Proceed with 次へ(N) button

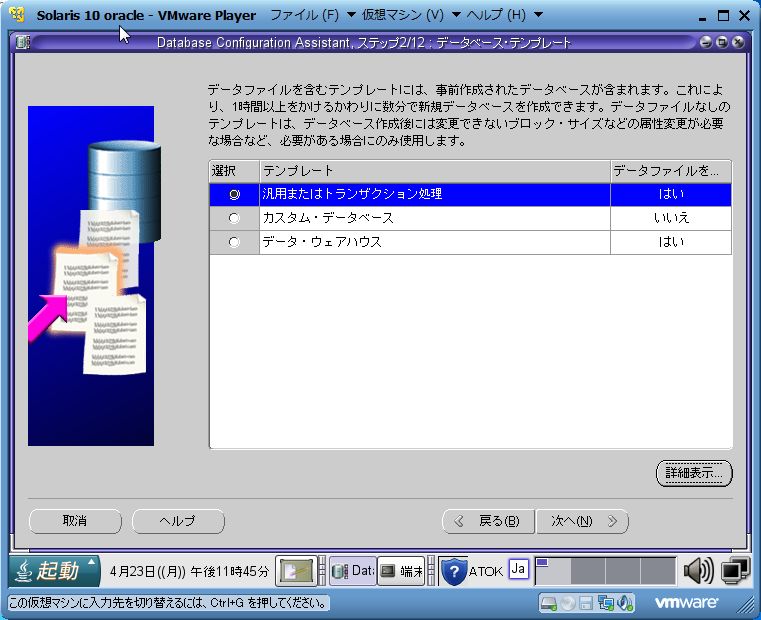[x=582, y=521]
